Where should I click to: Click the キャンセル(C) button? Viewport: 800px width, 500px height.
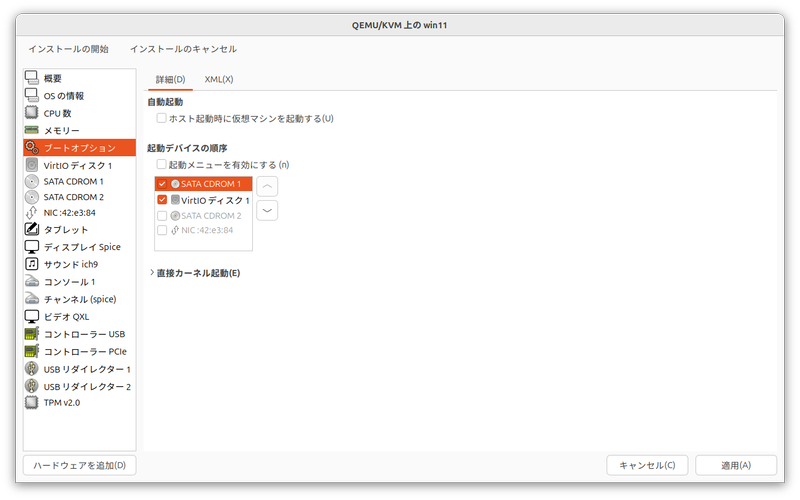647,465
